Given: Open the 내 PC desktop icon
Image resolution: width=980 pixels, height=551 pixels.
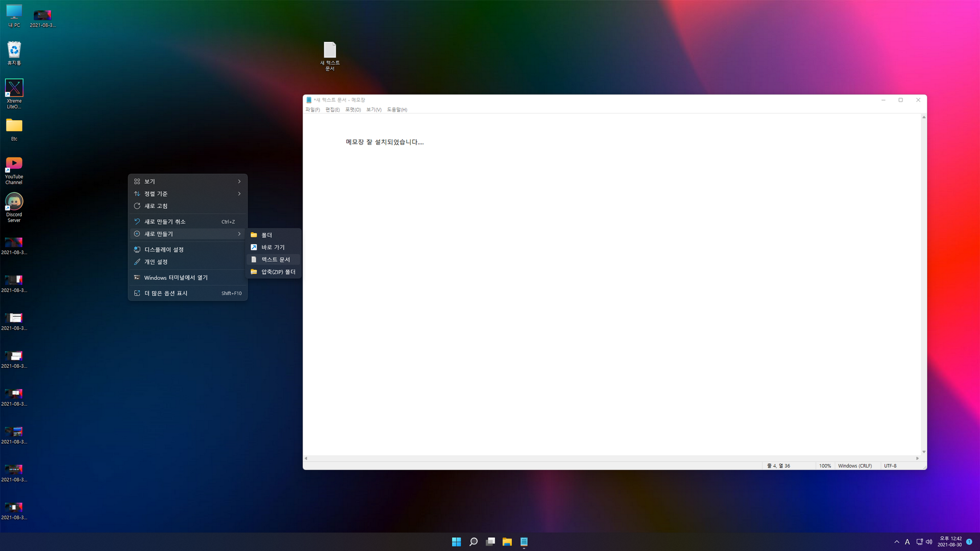Looking at the screenshot, I should click(x=14, y=16).
